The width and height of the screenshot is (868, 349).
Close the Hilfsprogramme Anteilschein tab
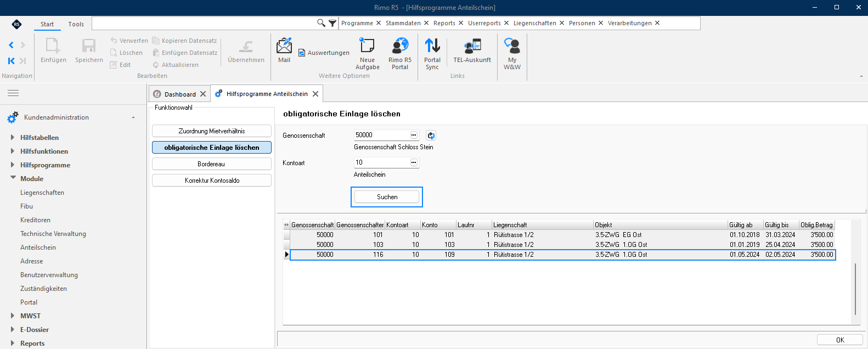(x=315, y=94)
